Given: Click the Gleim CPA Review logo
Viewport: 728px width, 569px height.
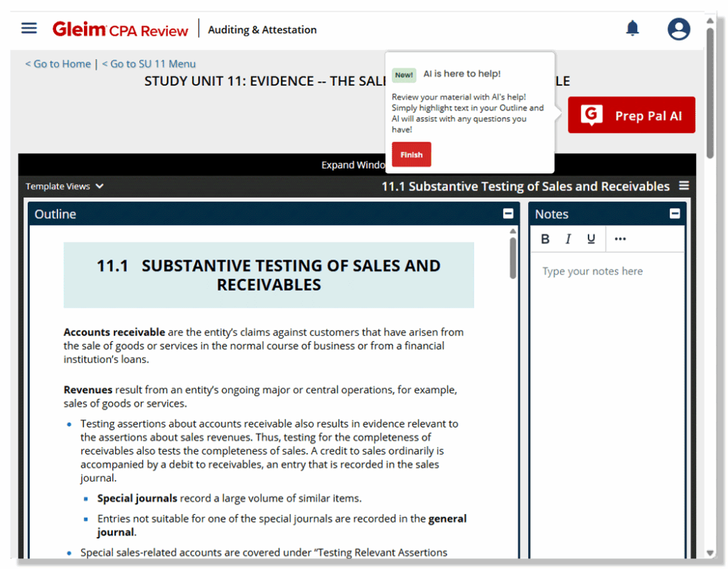Looking at the screenshot, I should [x=121, y=28].
